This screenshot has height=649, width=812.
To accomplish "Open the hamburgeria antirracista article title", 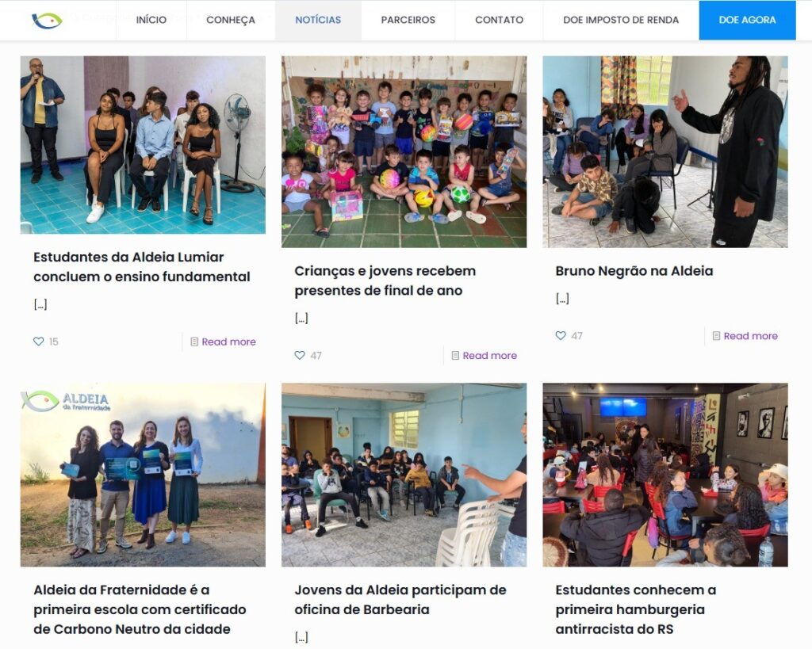I will [635, 609].
